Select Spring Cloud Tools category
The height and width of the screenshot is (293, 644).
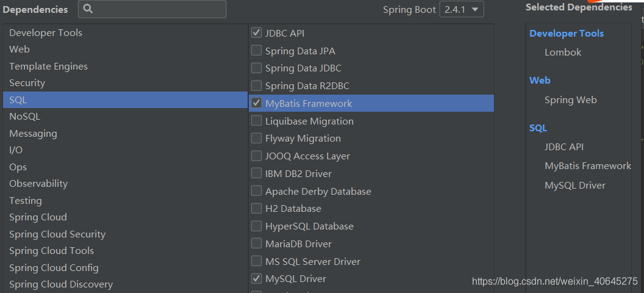coord(125,251)
